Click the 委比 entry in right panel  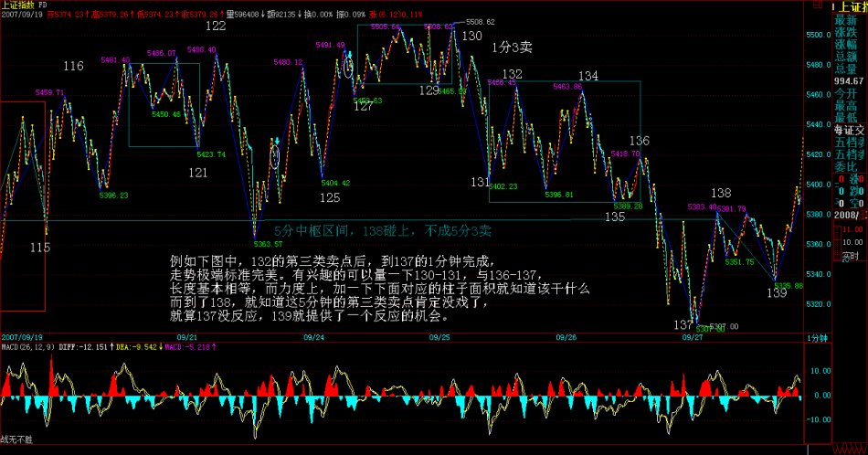click(x=846, y=166)
